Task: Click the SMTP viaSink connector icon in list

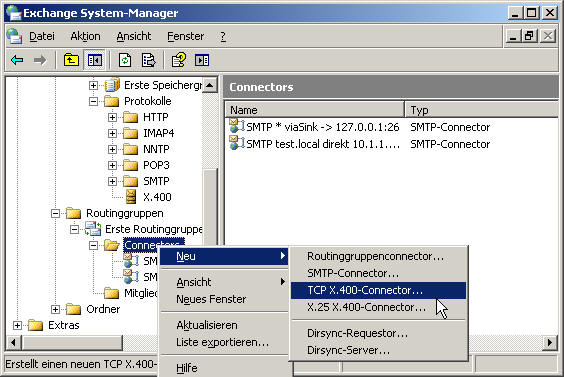Action: [x=237, y=126]
